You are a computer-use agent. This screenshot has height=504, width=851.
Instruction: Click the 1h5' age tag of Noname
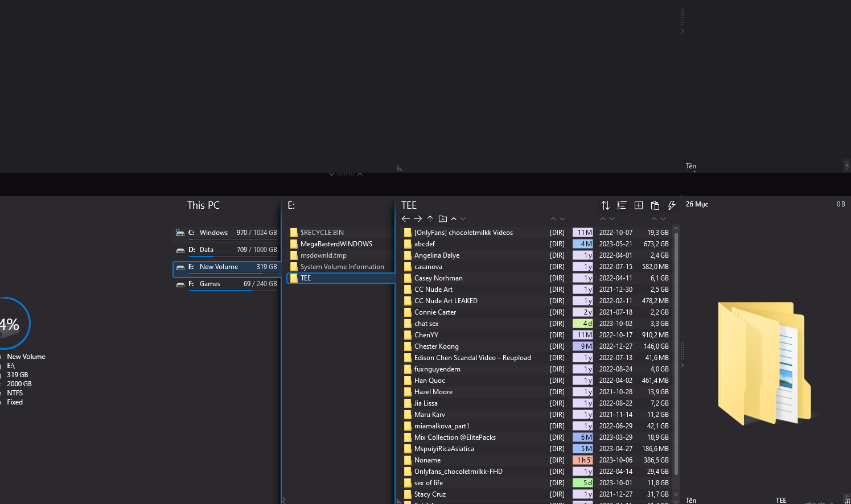coord(583,460)
